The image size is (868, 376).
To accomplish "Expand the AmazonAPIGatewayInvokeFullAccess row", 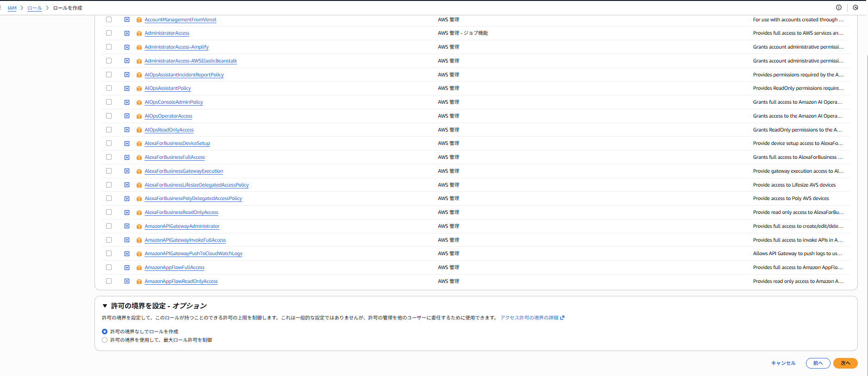I will [127, 240].
